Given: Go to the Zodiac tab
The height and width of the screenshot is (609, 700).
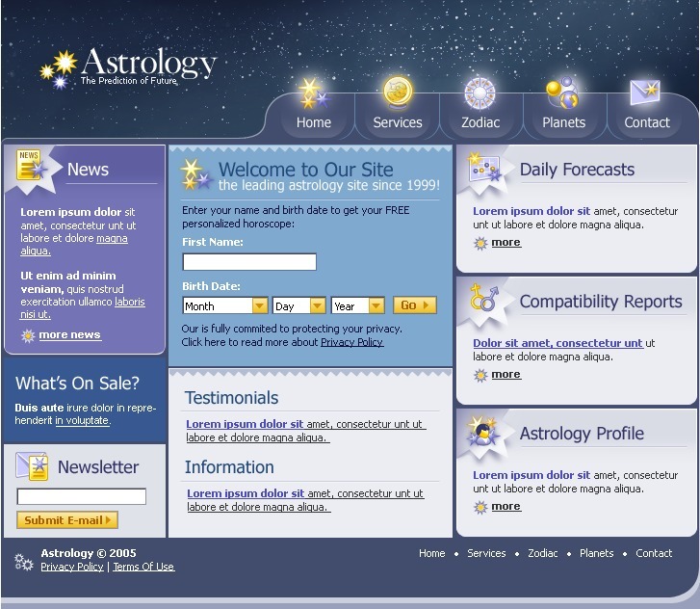Looking at the screenshot, I should click(480, 122).
